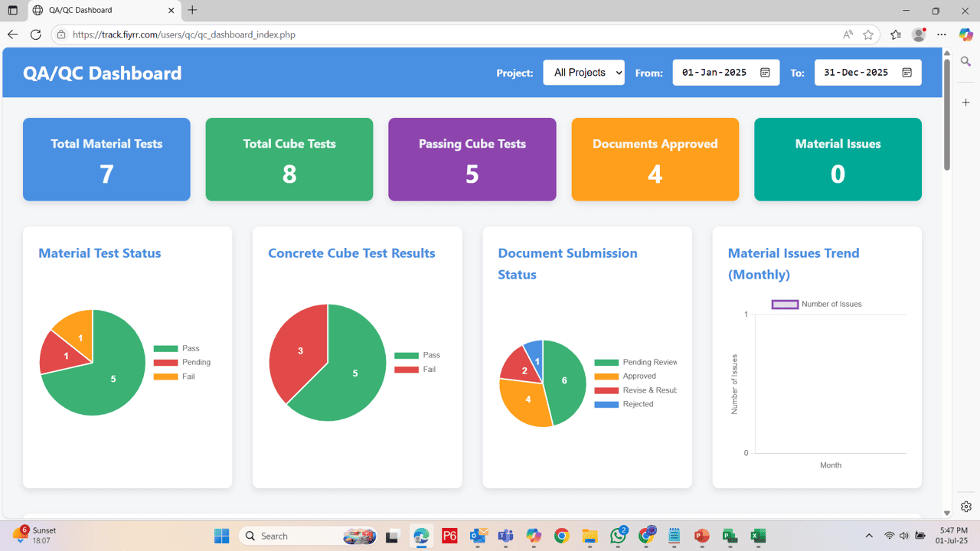This screenshot has height=551, width=980.
Task: Click the Copilot icon in the browser toolbar
Action: click(x=966, y=34)
